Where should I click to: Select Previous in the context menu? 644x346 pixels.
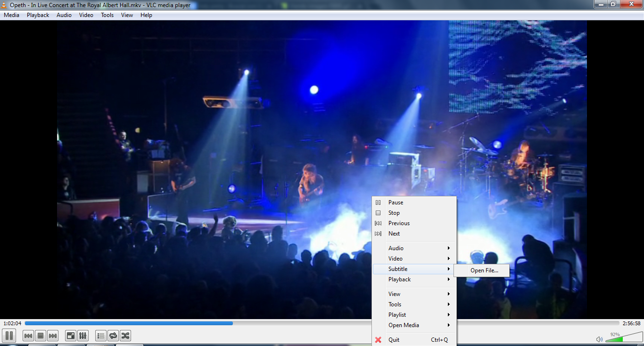[414, 223]
